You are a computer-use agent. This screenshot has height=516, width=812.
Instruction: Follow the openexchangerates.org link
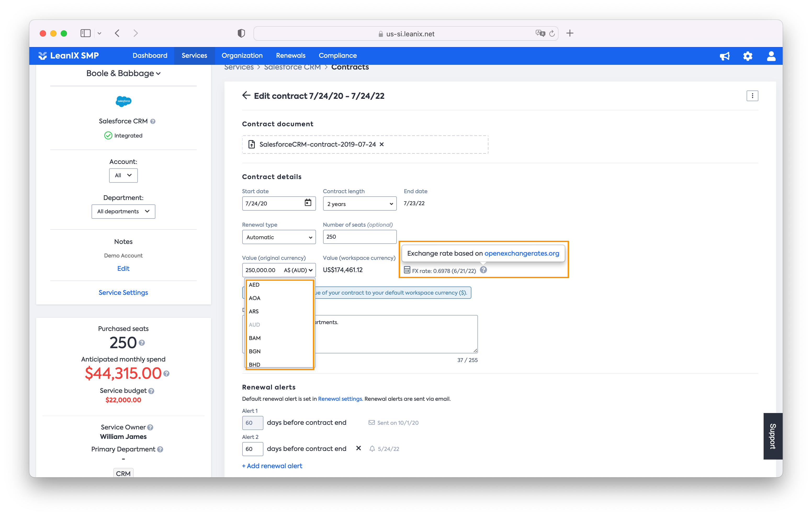click(522, 254)
